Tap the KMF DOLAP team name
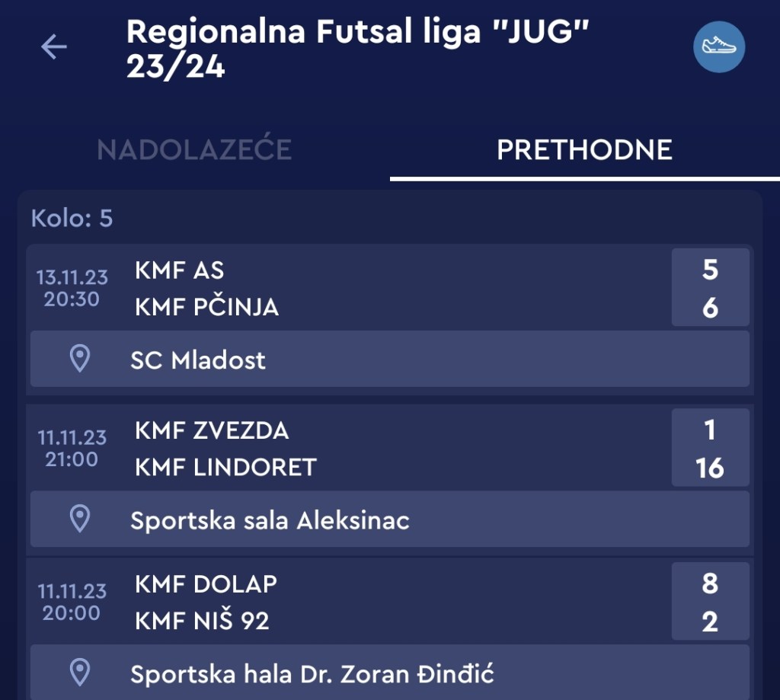The image size is (780, 700). [206, 584]
